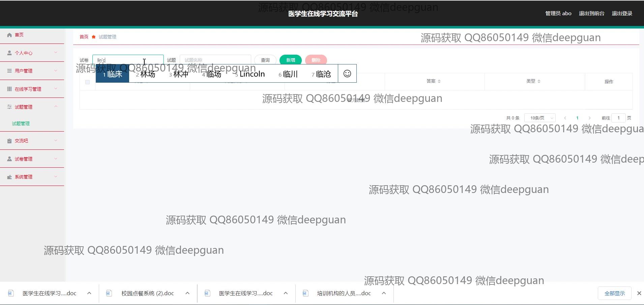
Task: Click the green 新增 button
Action: (x=290, y=60)
